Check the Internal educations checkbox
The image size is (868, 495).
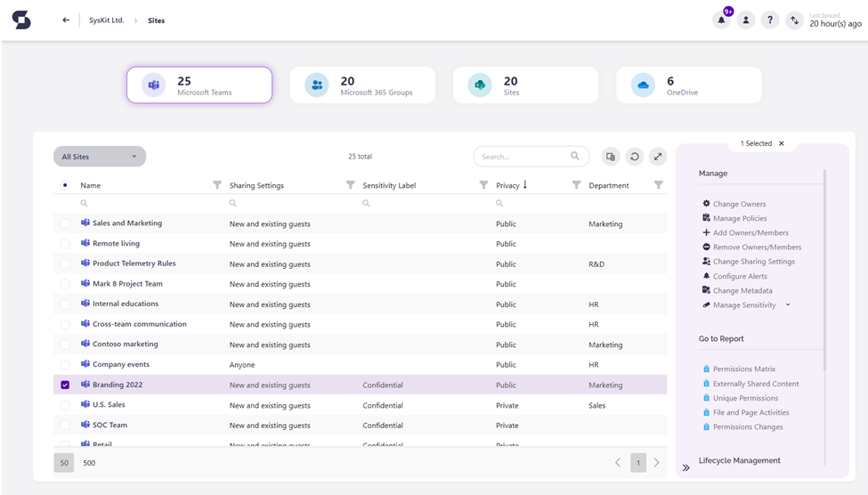65,304
